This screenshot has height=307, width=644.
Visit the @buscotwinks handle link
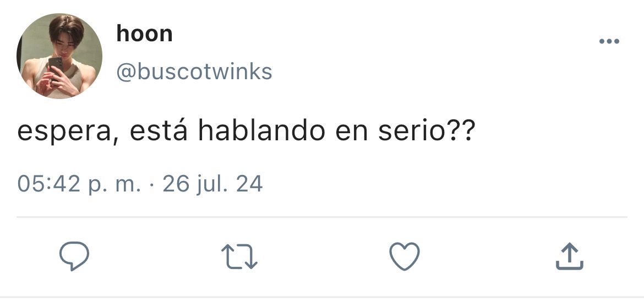[x=194, y=72]
